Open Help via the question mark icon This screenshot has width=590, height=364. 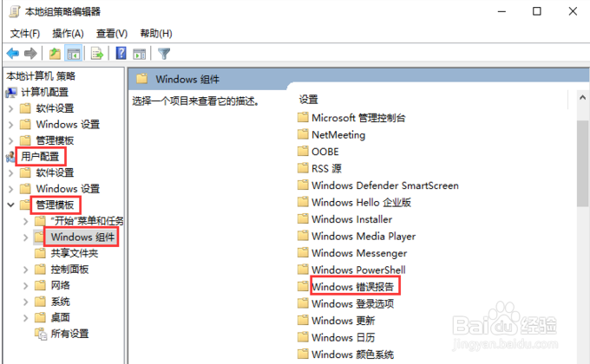tap(121, 53)
